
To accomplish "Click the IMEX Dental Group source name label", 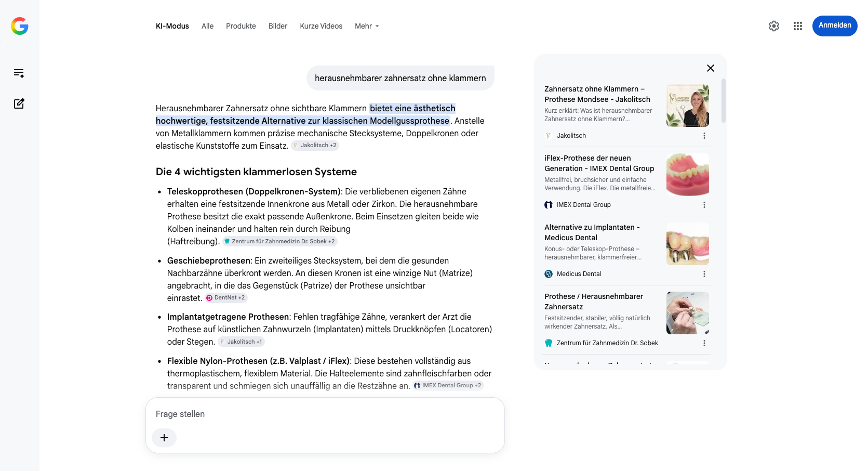I will coord(584,205).
